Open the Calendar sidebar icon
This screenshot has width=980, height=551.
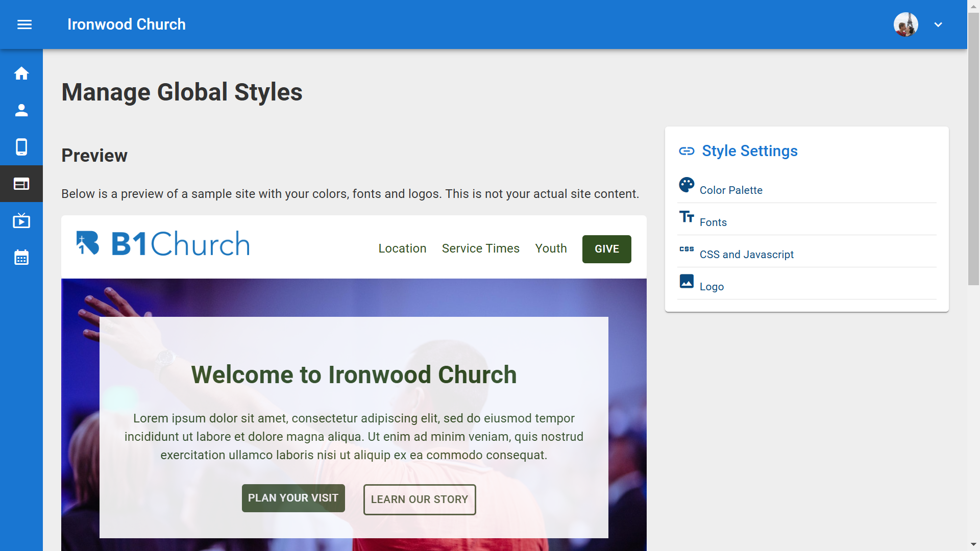point(21,257)
